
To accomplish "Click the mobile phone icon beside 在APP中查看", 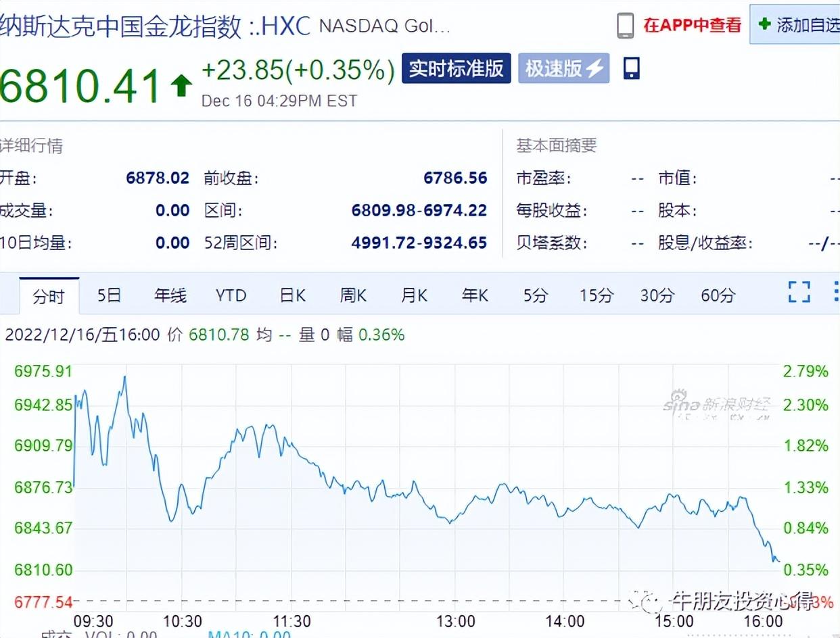I will [626, 26].
